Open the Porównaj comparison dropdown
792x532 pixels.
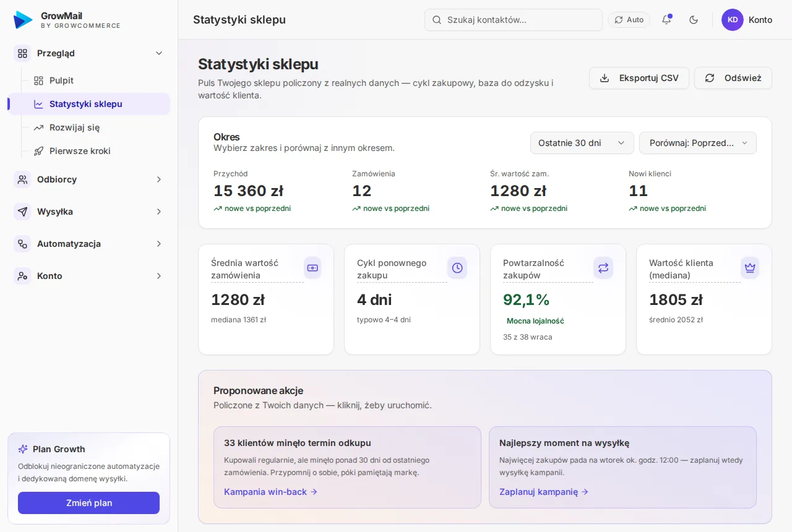tap(698, 143)
